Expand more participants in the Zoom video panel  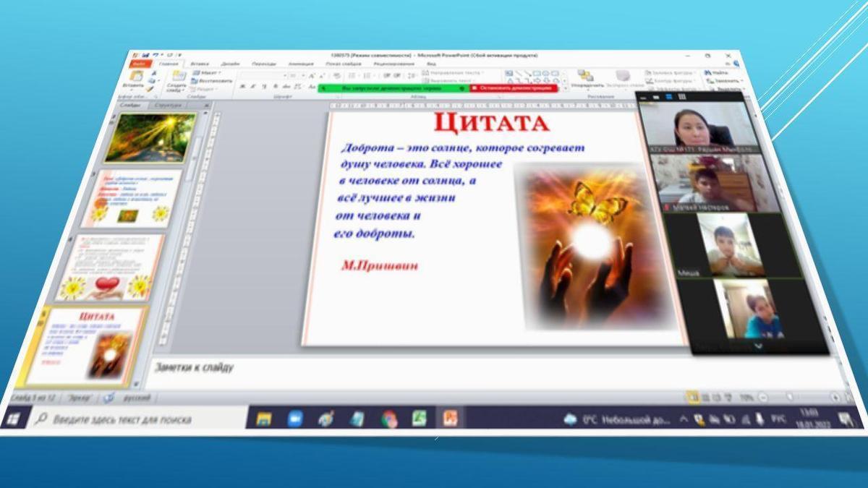tap(758, 347)
